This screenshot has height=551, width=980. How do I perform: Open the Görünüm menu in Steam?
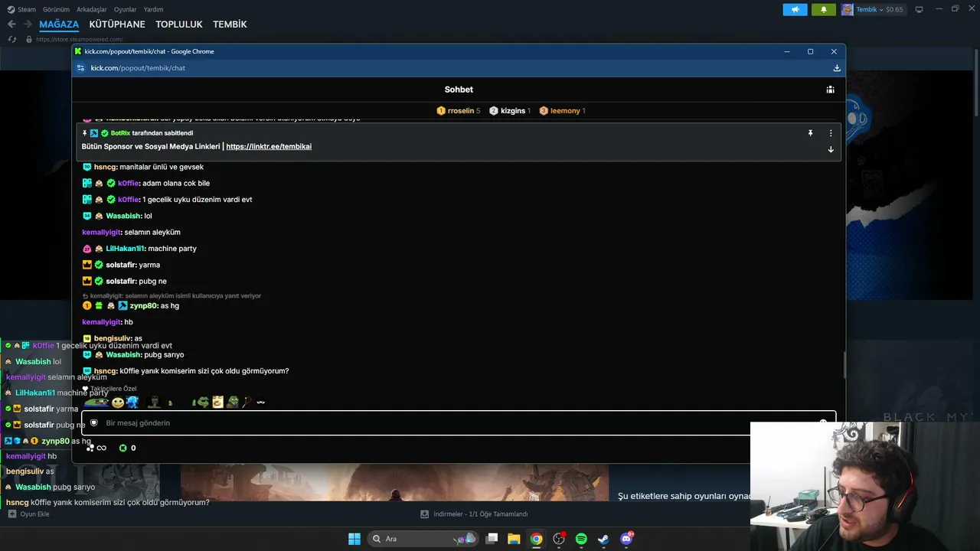56,9
